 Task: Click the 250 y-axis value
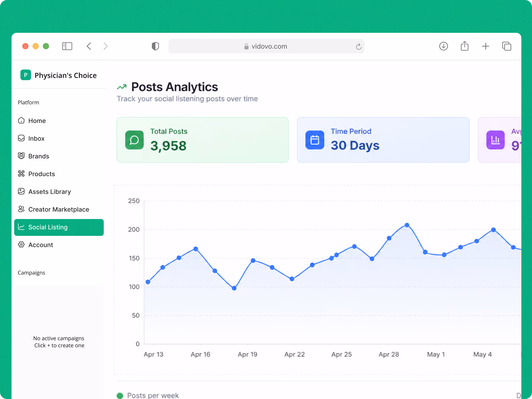click(x=134, y=201)
